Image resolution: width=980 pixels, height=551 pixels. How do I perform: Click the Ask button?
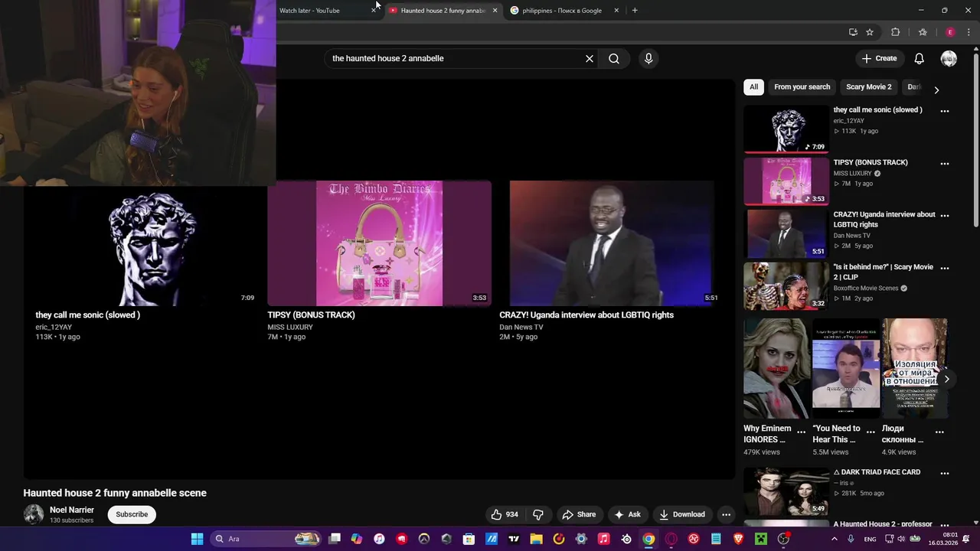click(627, 514)
